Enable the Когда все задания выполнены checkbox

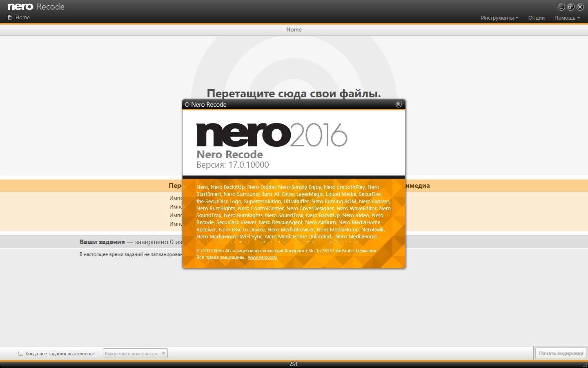pos(21,353)
